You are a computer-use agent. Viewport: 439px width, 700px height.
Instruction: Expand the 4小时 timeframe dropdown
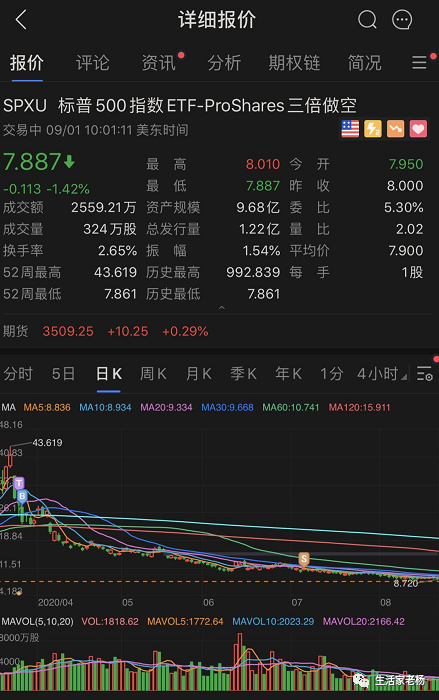click(382, 374)
